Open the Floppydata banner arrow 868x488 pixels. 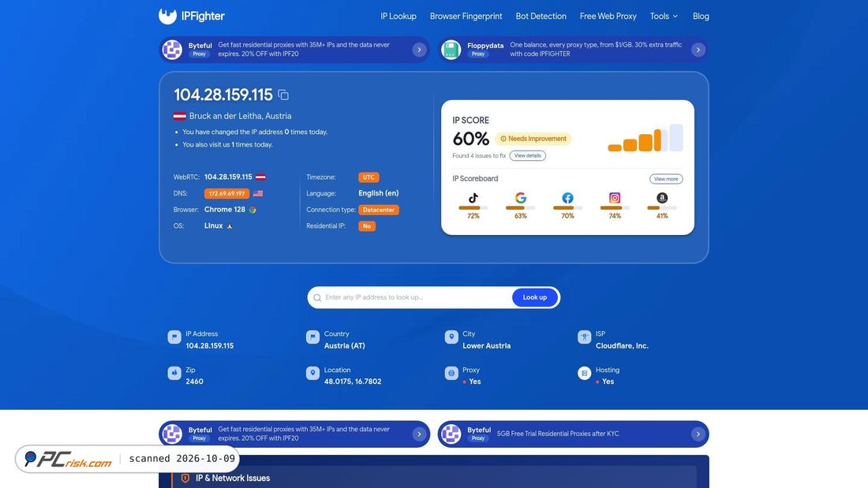[698, 50]
